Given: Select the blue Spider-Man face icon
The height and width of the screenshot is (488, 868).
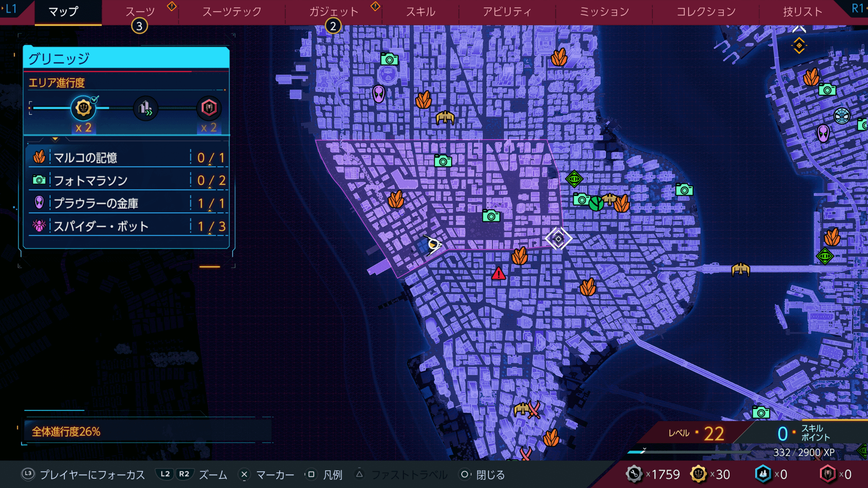Looking at the screenshot, I should point(841,116).
